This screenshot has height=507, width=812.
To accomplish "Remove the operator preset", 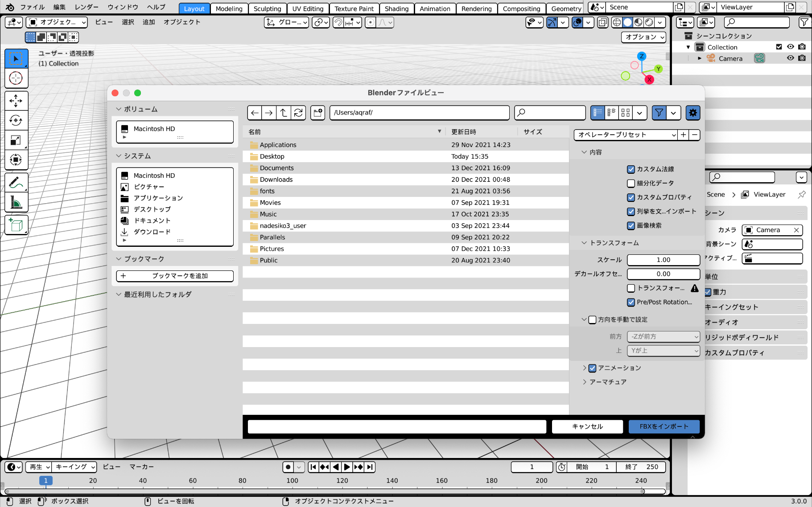I will pos(694,135).
